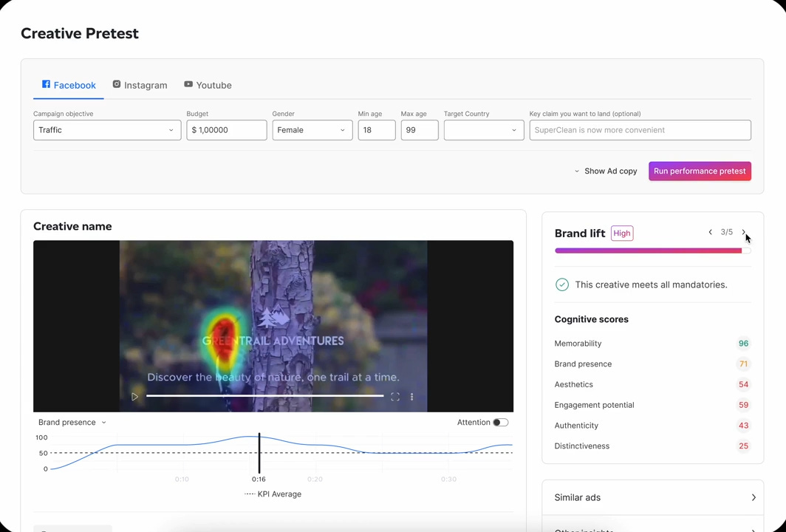Open video more options menu
The width and height of the screenshot is (786, 532).
[x=412, y=397]
